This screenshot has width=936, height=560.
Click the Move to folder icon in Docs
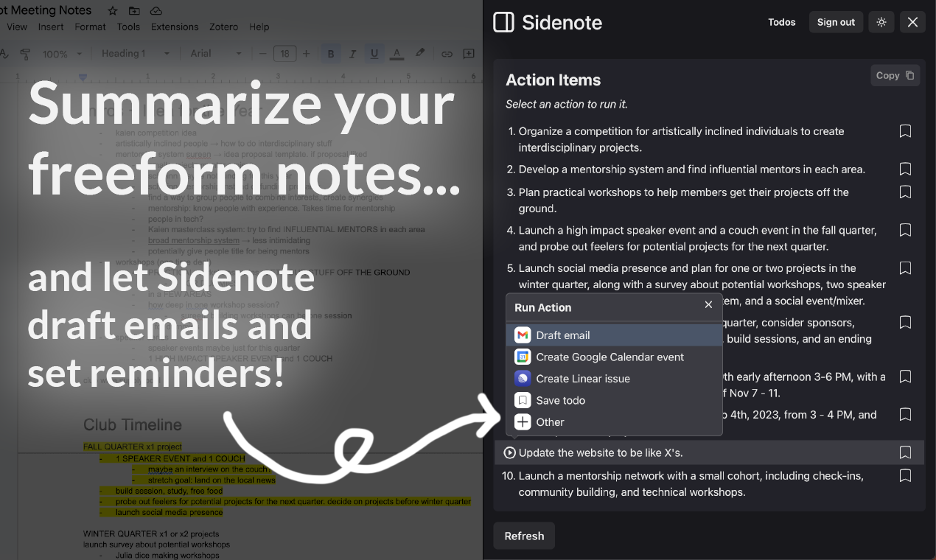click(x=134, y=10)
